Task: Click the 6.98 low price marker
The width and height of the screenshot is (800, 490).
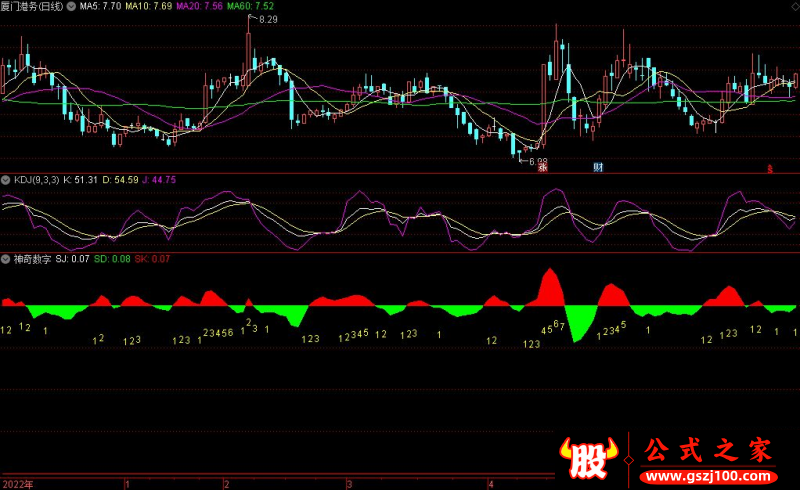Action: (x=538, y=160)
